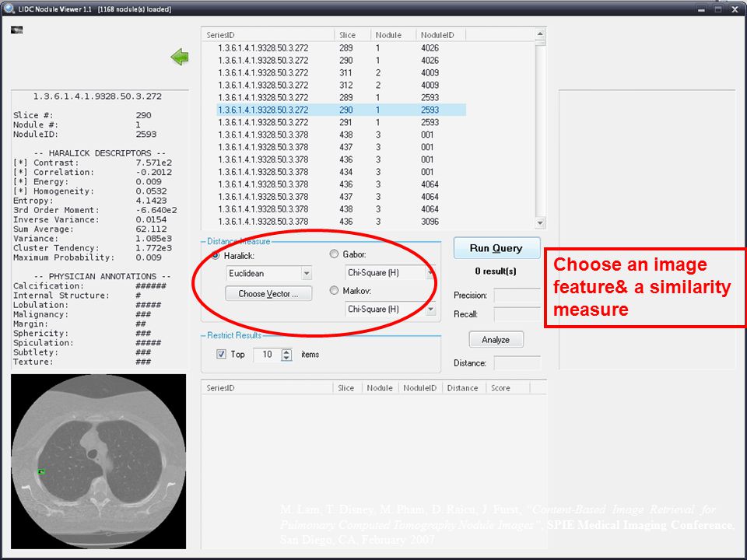Click the Run Query button
The height and width of the screenshot is (560, 747).
[496, 248]
